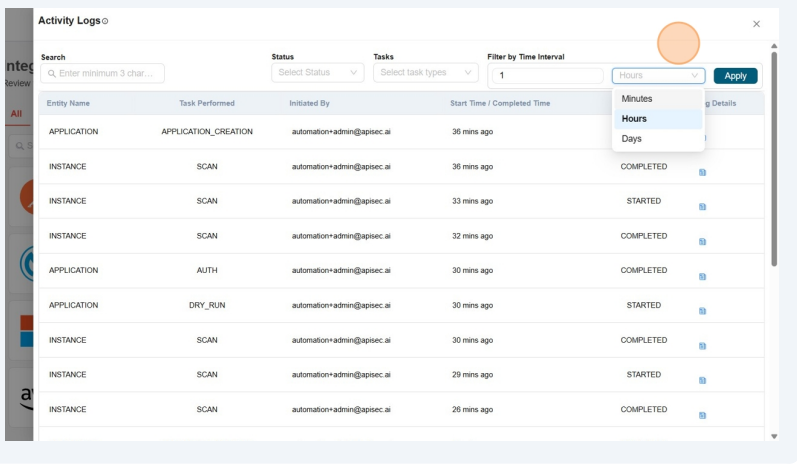This screenshot has height=471, width=797.
Task: Click the Task Performed column header
Action: tap(207, 103)
